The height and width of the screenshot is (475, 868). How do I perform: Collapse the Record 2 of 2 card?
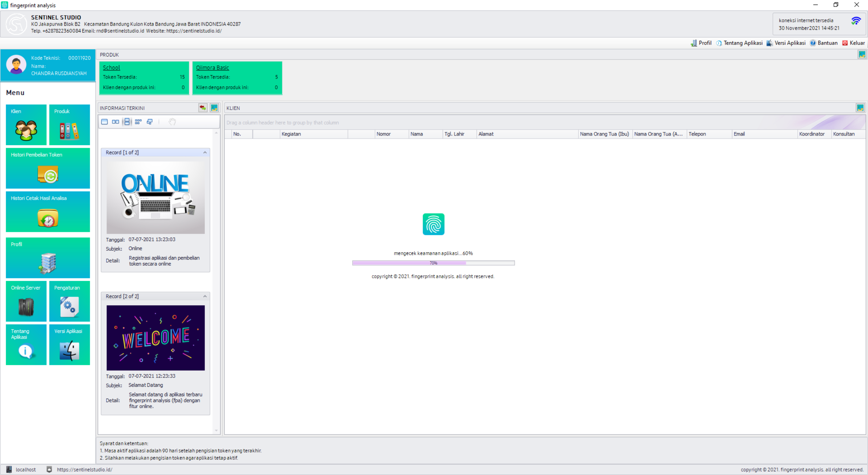click(x=205, y=296)
